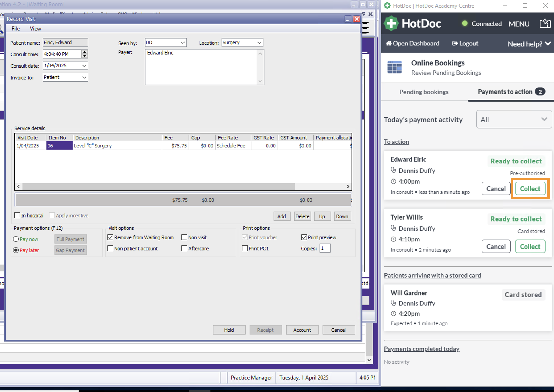
Task: Open the HotDoc MENU
Action: click(519, 24)
